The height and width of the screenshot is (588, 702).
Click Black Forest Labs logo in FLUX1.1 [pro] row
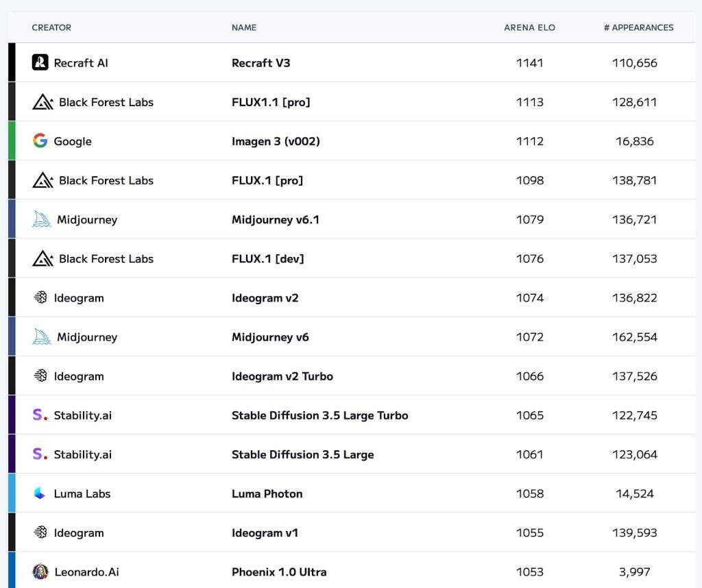pyautogui.click(x=43, y=102)
